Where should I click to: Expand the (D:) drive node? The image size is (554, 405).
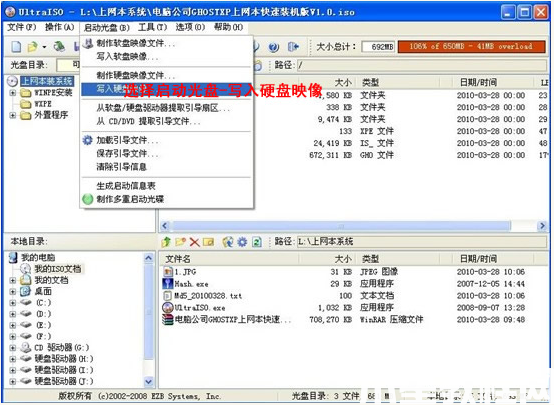[13, 314]
